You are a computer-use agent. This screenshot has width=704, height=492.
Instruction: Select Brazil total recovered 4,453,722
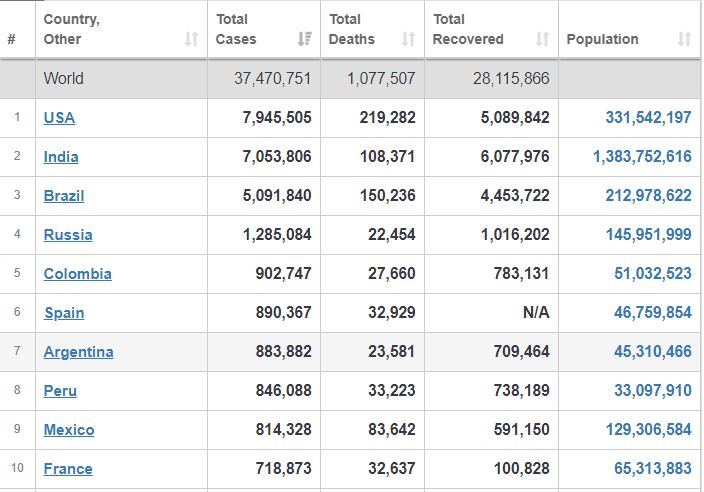515,196
